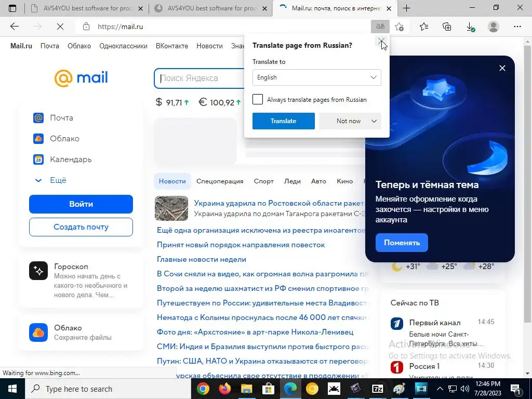
Task: Open Одноклассники link in top navigation
Action: coord(123,46)
